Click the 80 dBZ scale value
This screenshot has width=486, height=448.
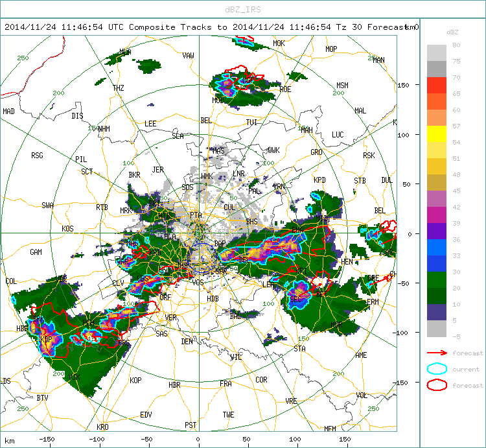456,45
